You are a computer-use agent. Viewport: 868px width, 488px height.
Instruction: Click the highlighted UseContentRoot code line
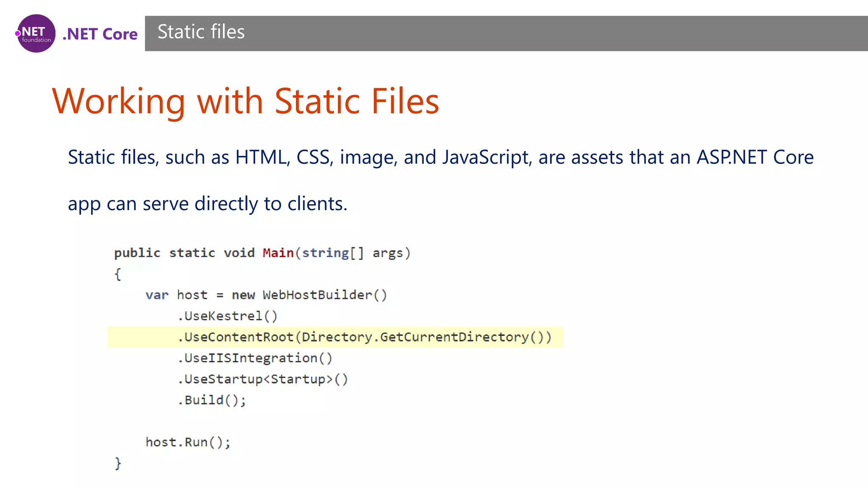point(364,337)
